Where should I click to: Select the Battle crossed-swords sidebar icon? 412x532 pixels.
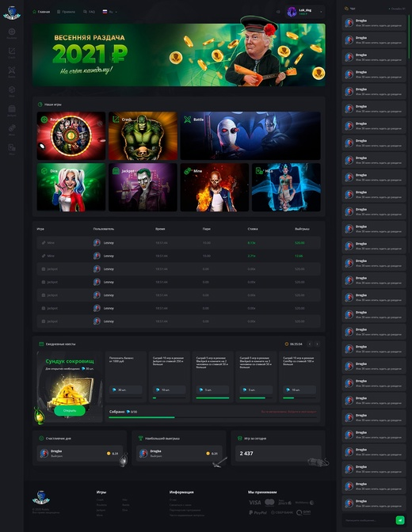(12, 72)
